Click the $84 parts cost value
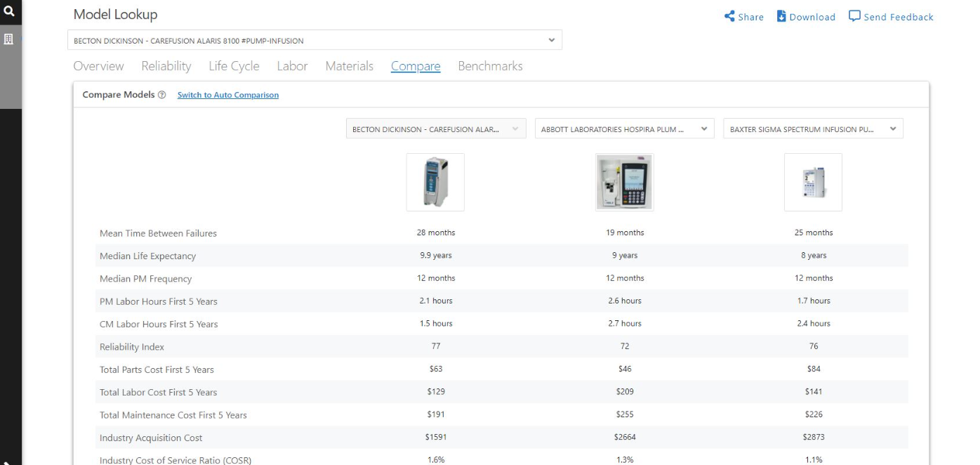Screen dimensions: 980x465 click(x=814, y=369)
